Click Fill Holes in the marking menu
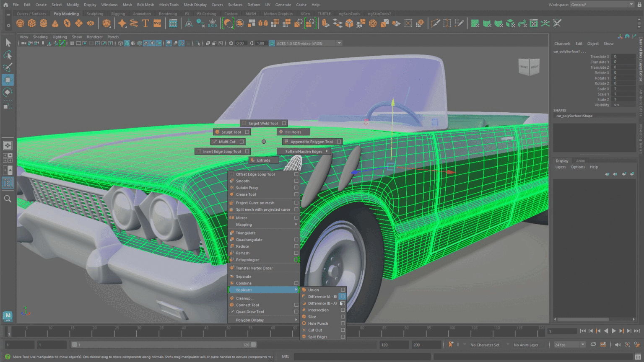Viewport: 644px width, 362px height. tap(293, 132)
